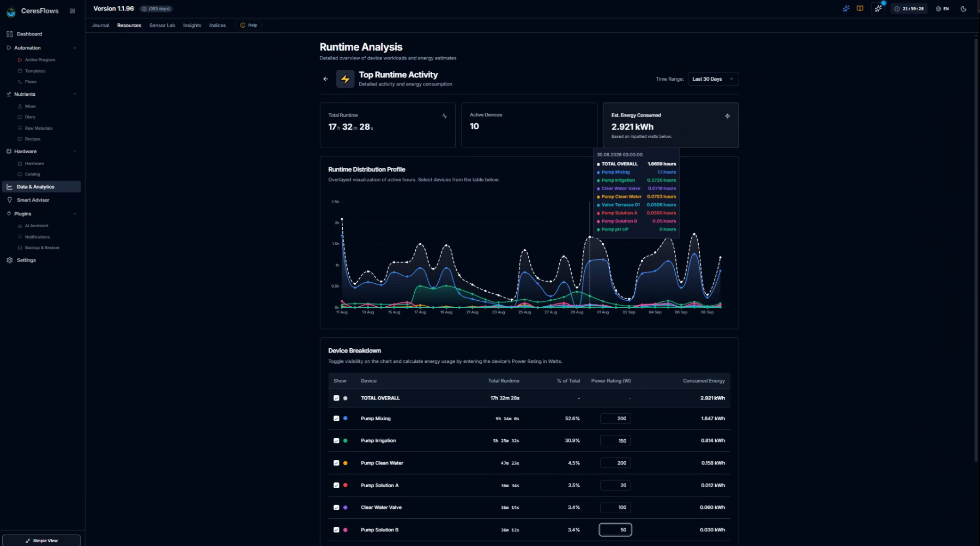Open the orange book documentation icon
Viewport: 980px width, 546px height.
point(860,9)
